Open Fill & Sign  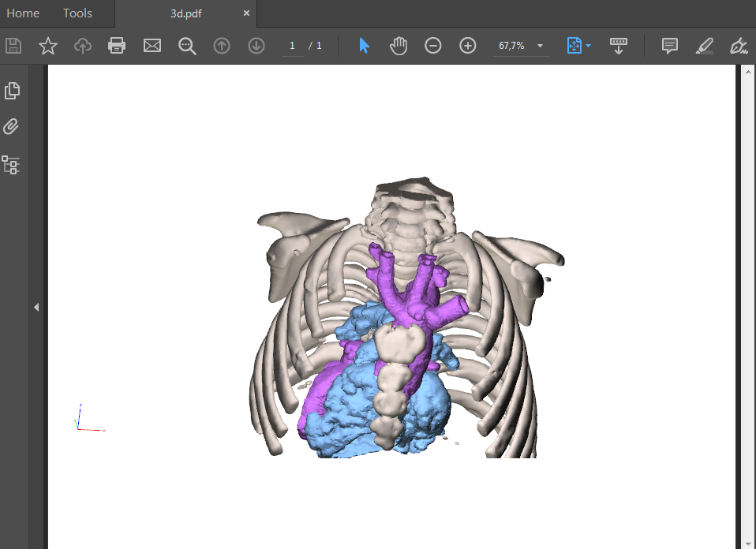[x=739, y=45]
